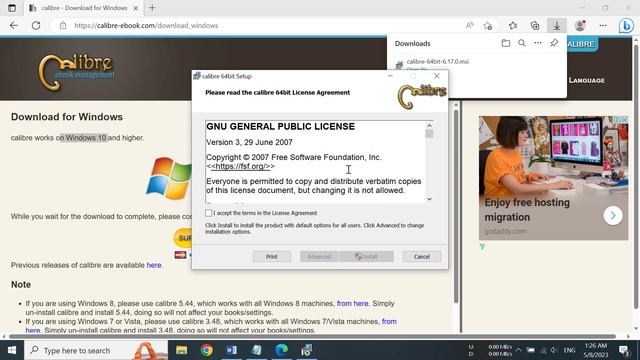
Task: Open a new browser tab
Action: pos(152,8)
